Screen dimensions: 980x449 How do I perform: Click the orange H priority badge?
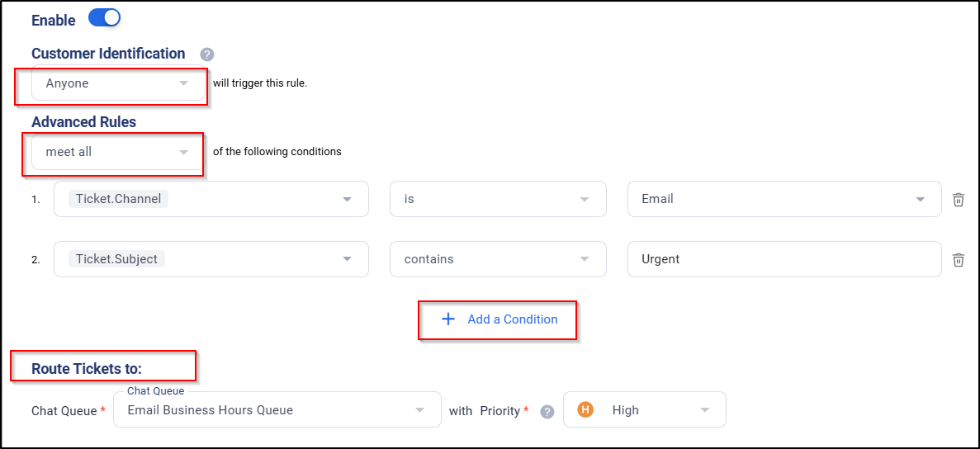(585, 410)
